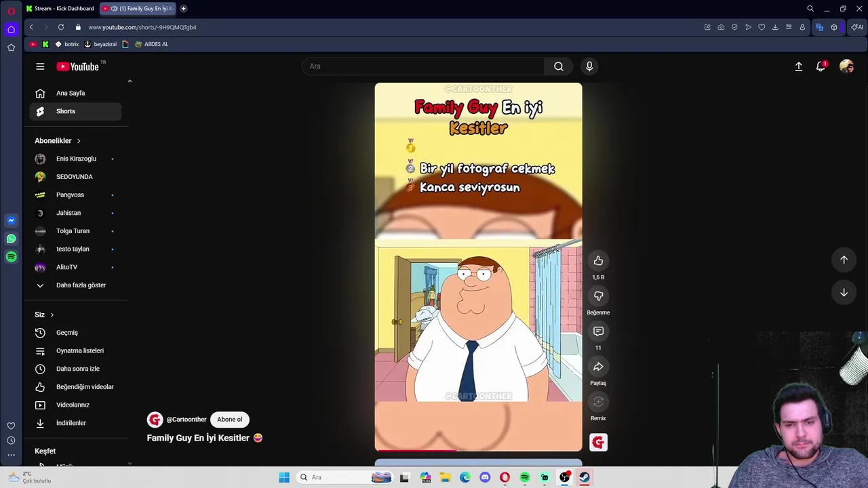Open browser tab search icon
The image size is (868, 488).
coord(810,9)
